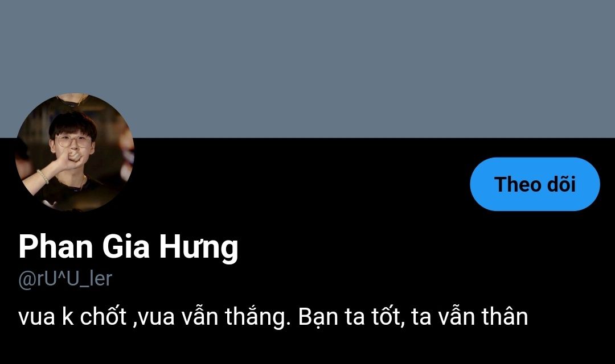The image size is (615, 364).
Task: Click the word Gia in the profile name
Action: [126, 246]
